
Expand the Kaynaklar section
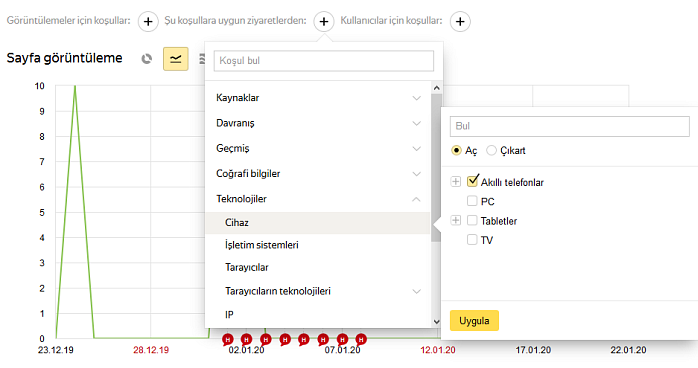(318, 98)
